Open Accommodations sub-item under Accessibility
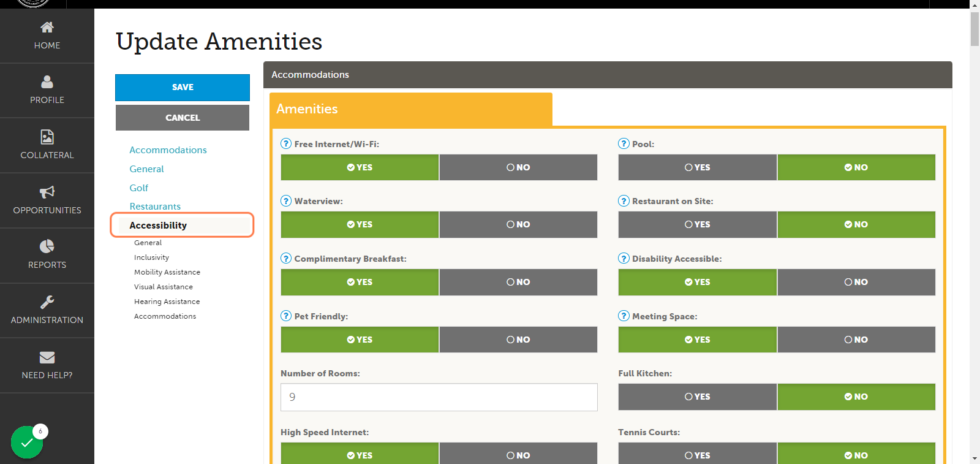The height and width of the screenshot is (464, 980). click(165, 316)
